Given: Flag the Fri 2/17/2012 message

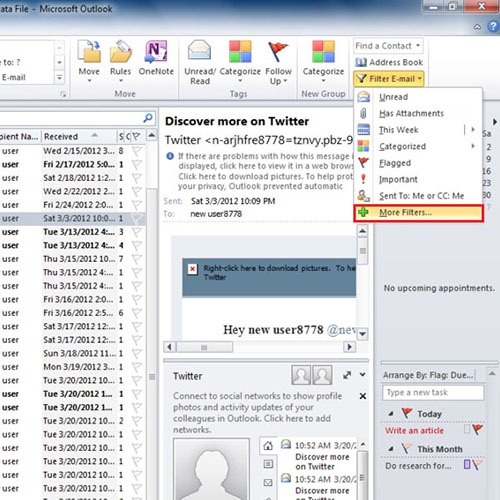Looking at the screenshot, I should pos(136,164).
